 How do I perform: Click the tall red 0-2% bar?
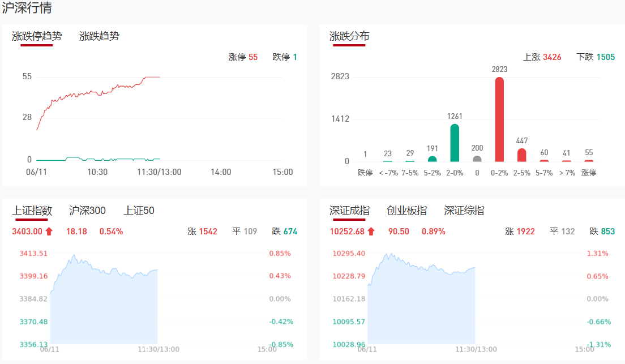pyautogui.click(x=499, y=119)
